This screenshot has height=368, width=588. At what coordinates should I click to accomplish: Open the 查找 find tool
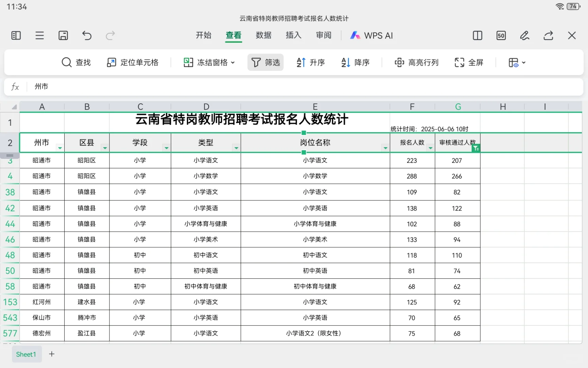[x=77, y=62]
